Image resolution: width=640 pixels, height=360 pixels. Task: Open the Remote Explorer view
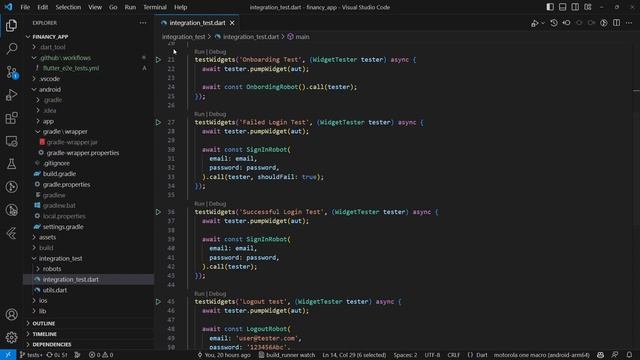11,141
